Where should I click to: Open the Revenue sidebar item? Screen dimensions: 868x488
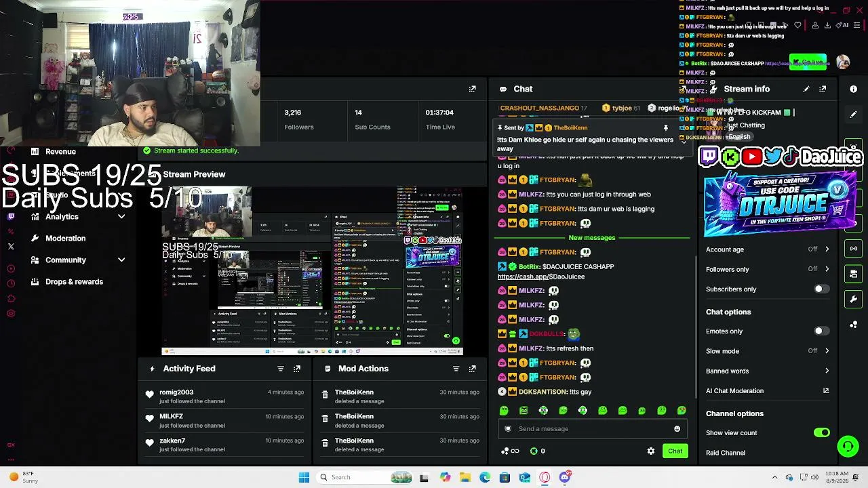pos(60,152)
